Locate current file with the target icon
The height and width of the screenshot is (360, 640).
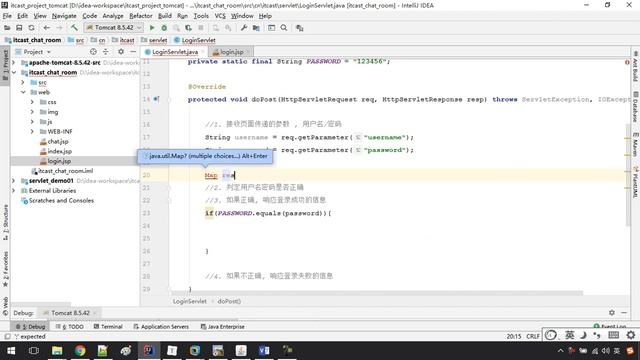93,52
